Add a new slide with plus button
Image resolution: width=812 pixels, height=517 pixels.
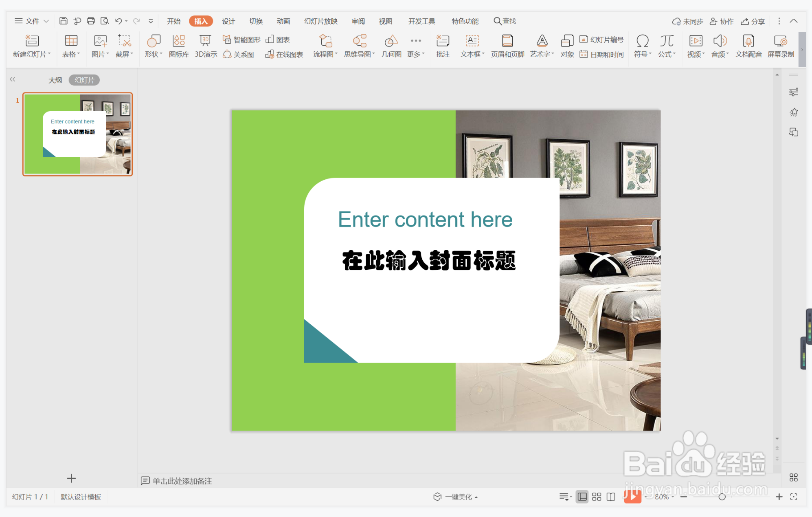(x=71, y=478)
